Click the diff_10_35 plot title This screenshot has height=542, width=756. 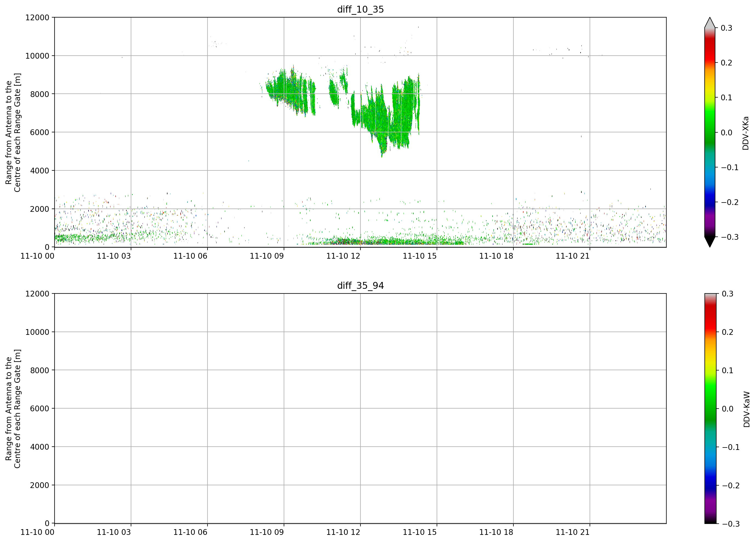click(x=360, y=9)
